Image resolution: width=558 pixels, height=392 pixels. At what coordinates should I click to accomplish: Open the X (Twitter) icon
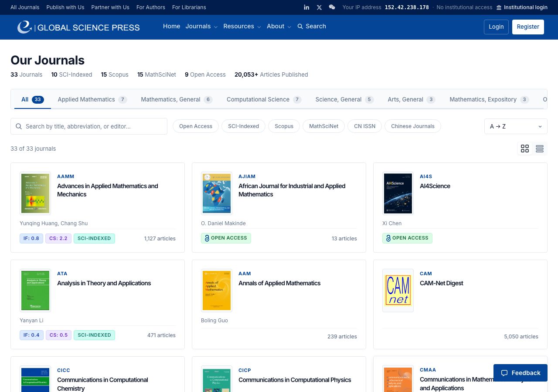coord(319,7)
